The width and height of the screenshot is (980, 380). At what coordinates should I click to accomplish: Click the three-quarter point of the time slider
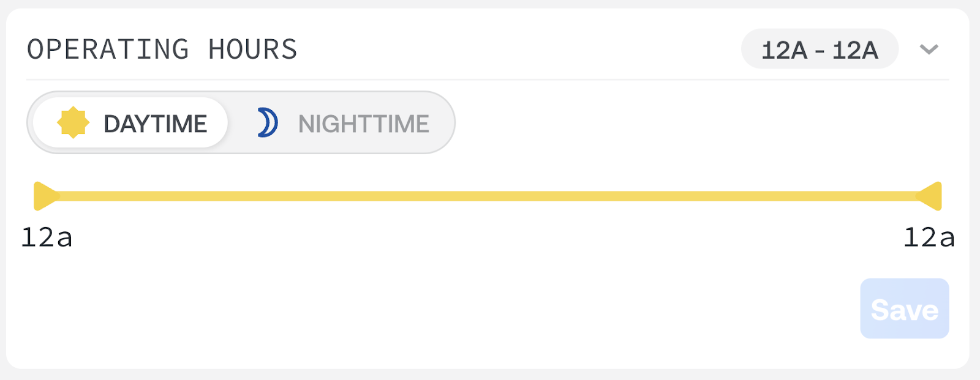point(715,196)
